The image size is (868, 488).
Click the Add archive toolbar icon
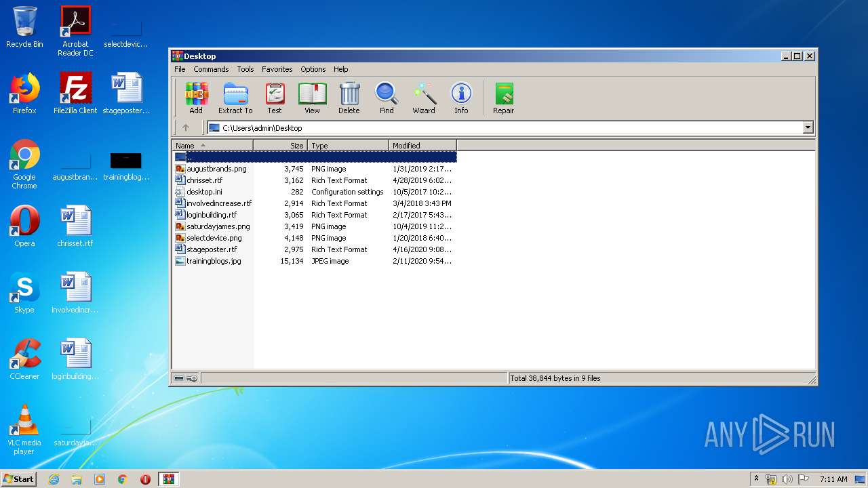[x=196, y=98]
